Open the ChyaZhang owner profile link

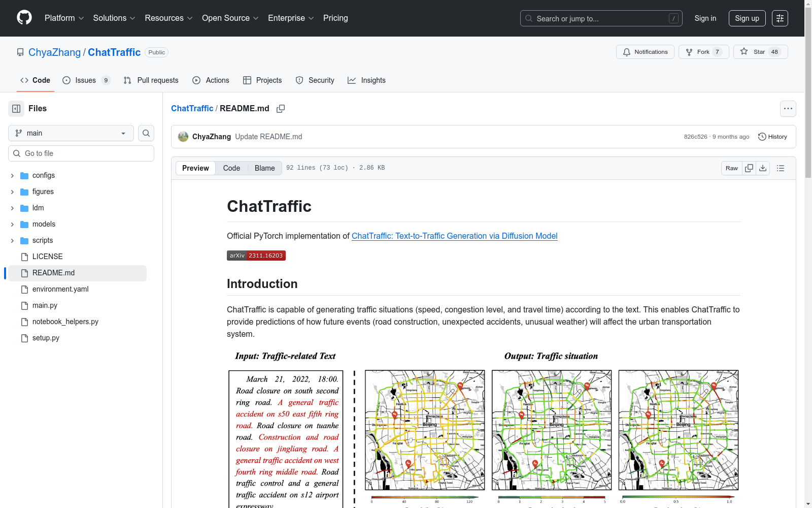(54, 52)
